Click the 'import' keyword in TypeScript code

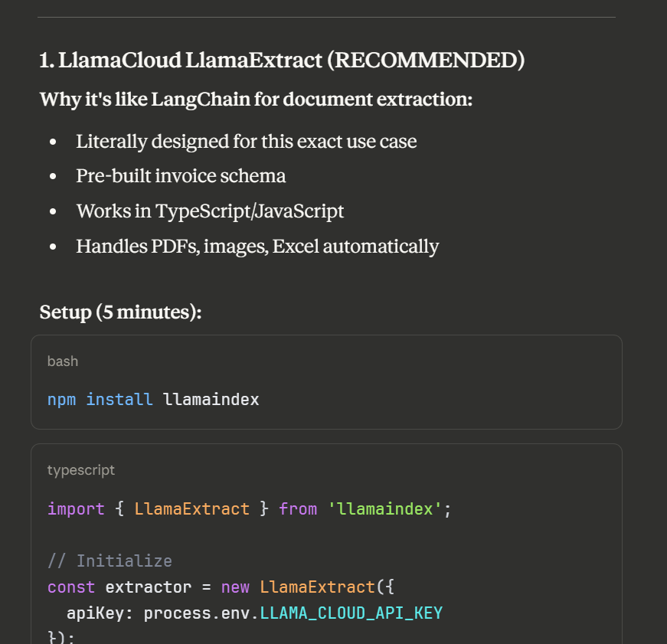[76, 509]
